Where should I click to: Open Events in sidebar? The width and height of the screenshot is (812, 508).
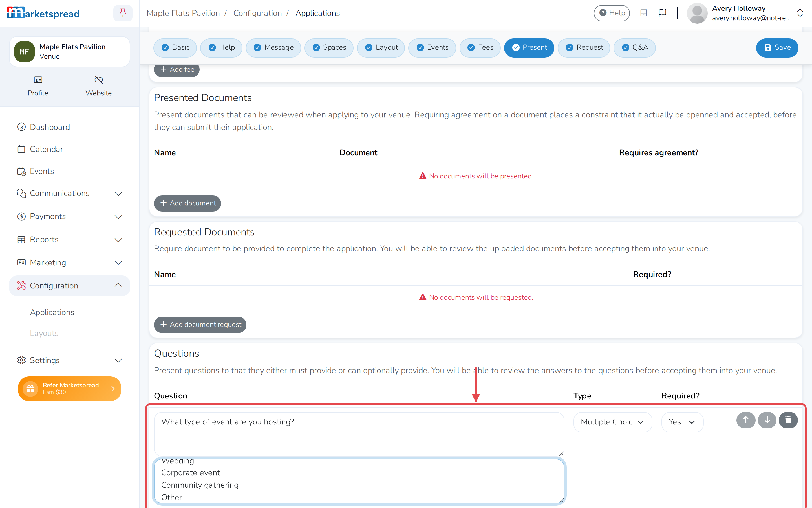[x=69, y=171]
